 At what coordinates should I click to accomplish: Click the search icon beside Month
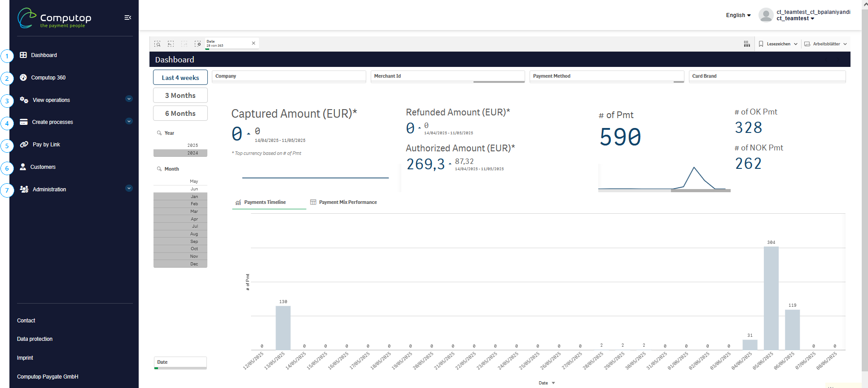(159, 169)
